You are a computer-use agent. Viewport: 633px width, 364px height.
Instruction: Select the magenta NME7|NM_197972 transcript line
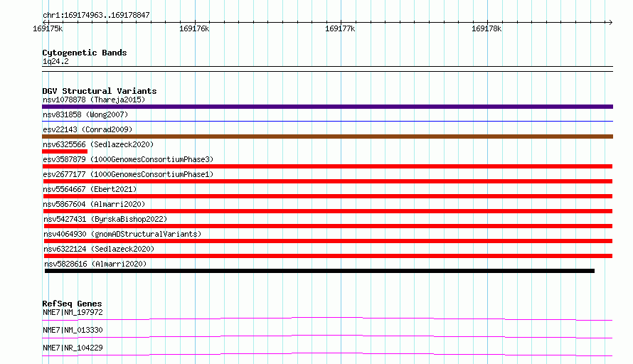[x=327, y=318]
